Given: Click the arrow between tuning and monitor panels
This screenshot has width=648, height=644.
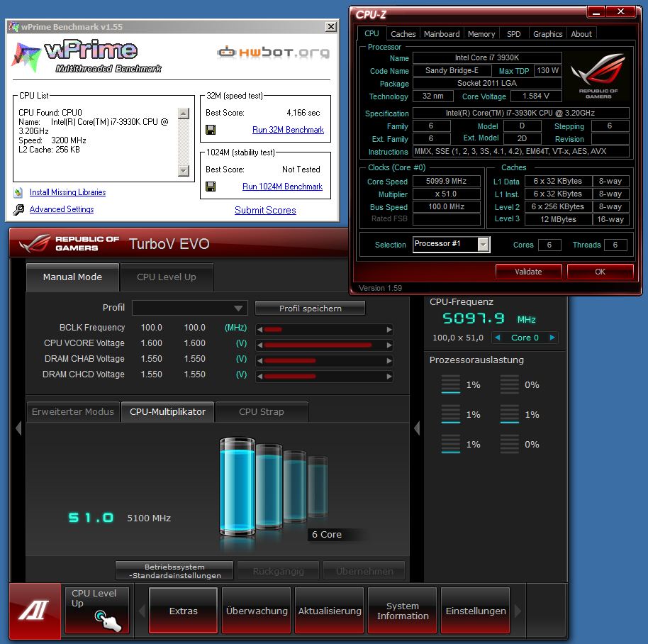Looking at the screenshot, I should click(x=417, y=428).
